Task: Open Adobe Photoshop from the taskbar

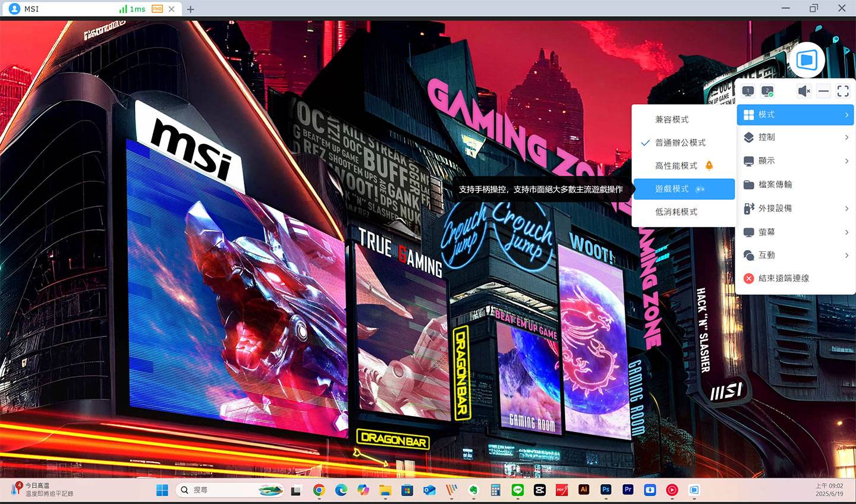Action: click(606, 490)
